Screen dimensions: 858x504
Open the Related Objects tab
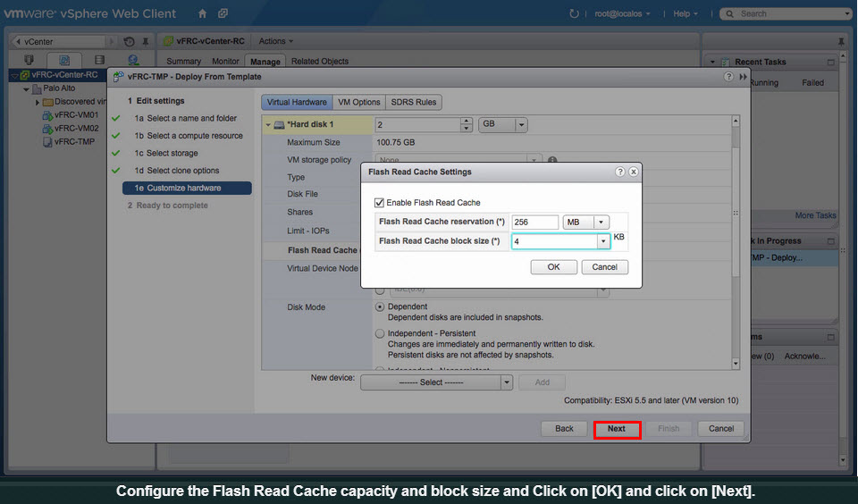pyautogui.click(x=320, y=62)
